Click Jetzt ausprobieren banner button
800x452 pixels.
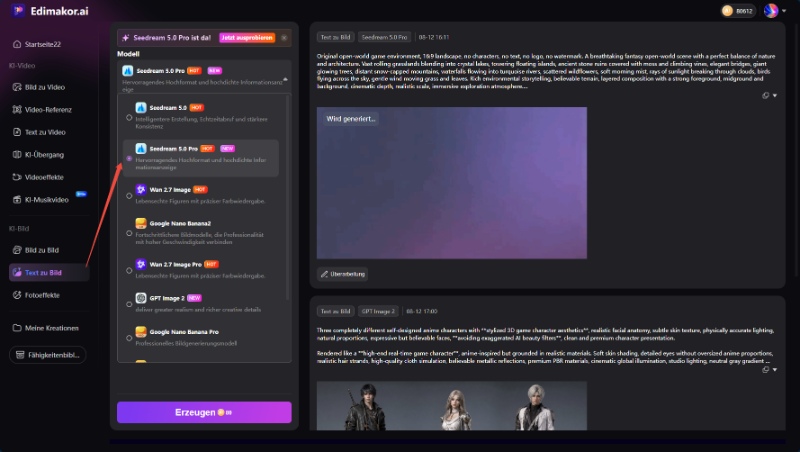click(247, 38)
